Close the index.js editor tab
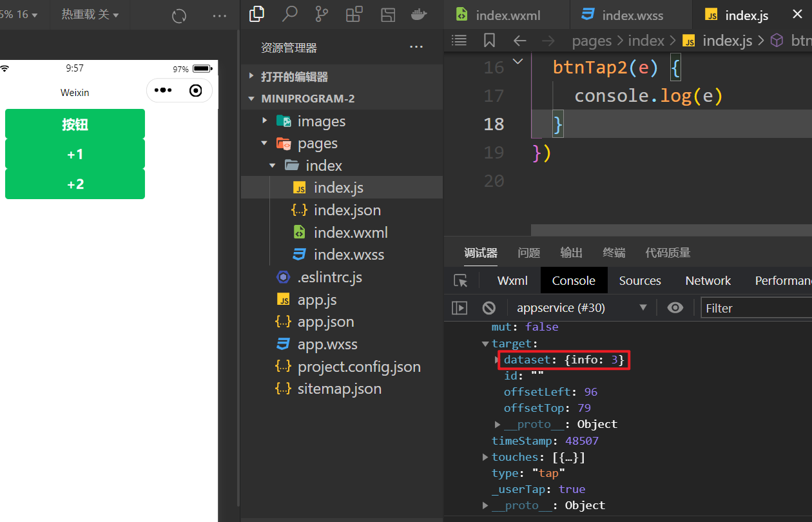Screen dimensions: 812x522 (x=797, y=15)
